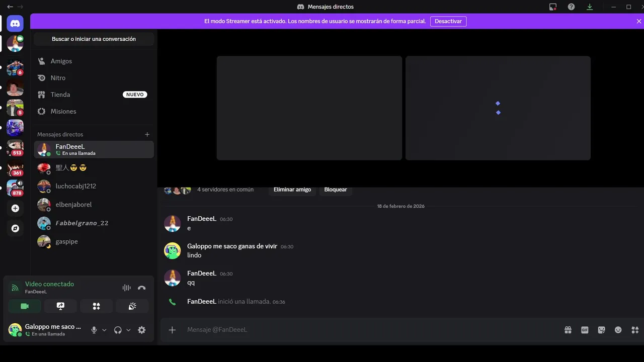Open the soundboard
644x362 pixels.
point(132,306)
